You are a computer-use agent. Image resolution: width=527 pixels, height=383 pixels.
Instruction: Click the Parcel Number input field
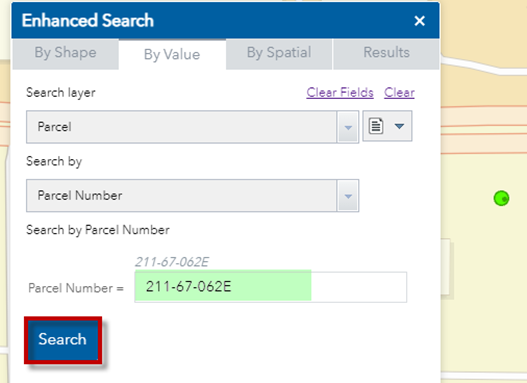pyautogui.click(x=271, y=287)
